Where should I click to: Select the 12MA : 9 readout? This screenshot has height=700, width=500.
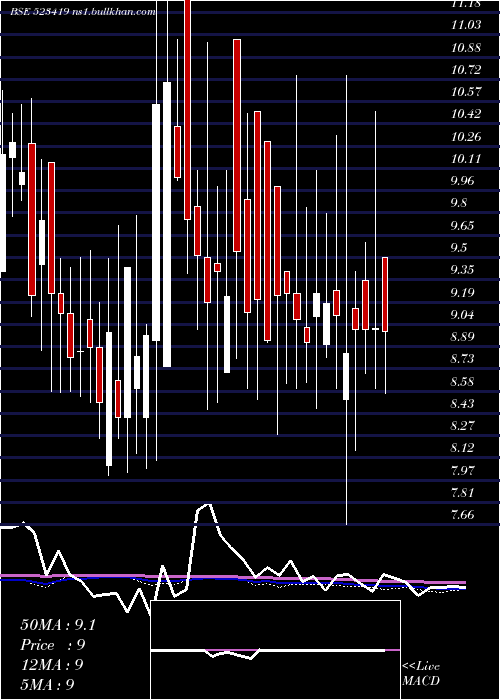click(52, 665)
